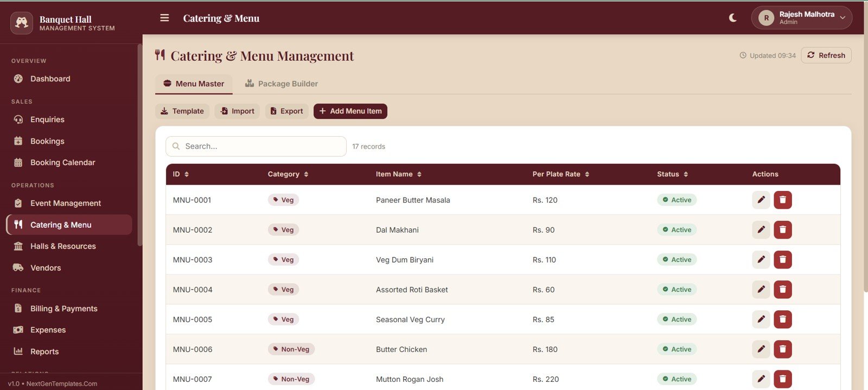The height and width of the screenshot is (390, 868).
Task: Navigate to Event Management
Action: (x=69, y=203)
